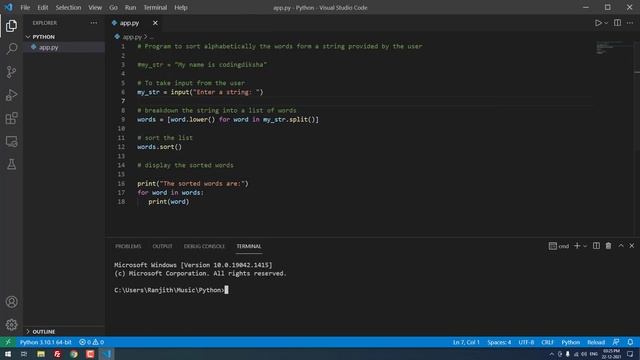Change indentation via Spaces: 4
This screenshot has width=640, height=360.
(499, 342)
